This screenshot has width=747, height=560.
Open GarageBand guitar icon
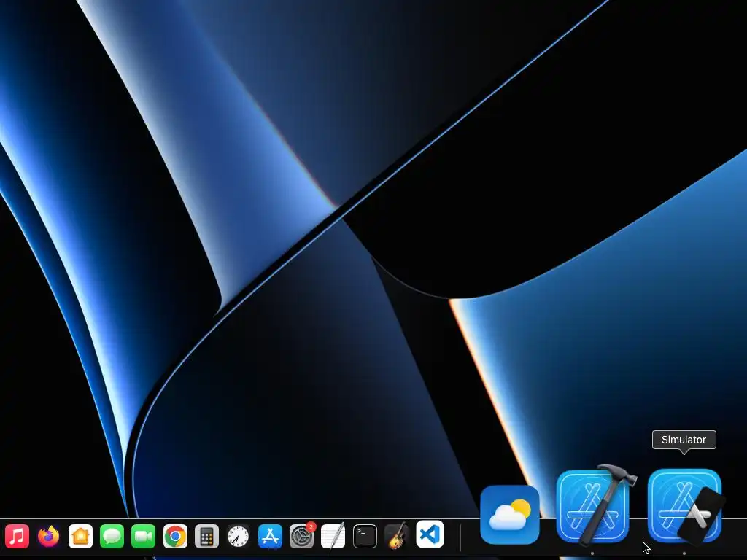[396, 536]
